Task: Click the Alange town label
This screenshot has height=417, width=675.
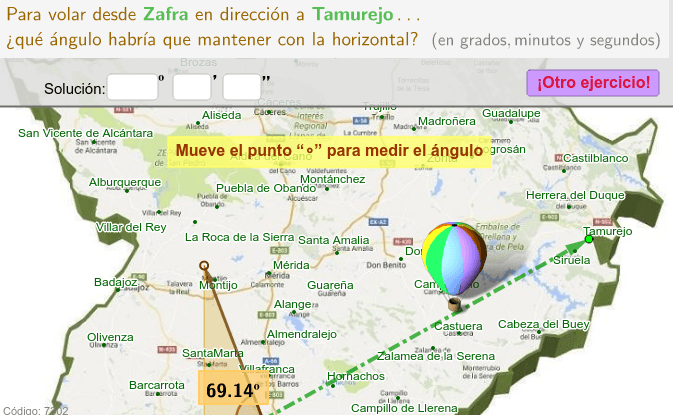Action: point(292,305)
